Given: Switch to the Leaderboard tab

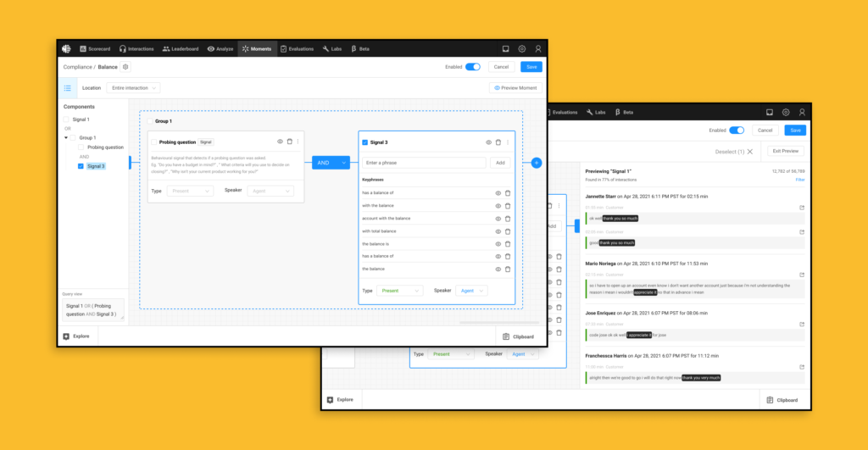Looking at the screenshot, I should (180, 49).
